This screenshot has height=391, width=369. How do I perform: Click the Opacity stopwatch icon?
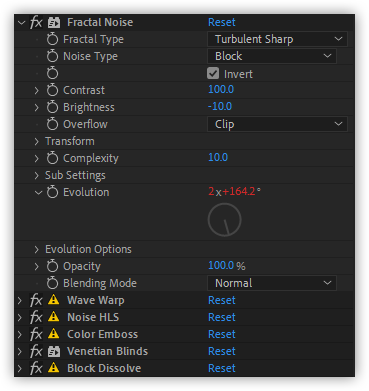click(52, 266)
